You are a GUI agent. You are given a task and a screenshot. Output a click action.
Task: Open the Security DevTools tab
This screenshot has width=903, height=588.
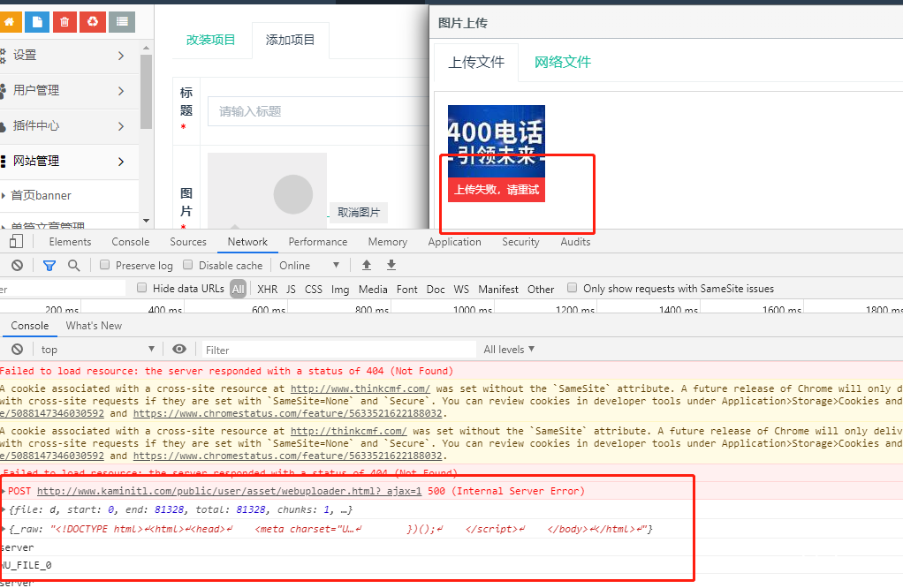520,242
